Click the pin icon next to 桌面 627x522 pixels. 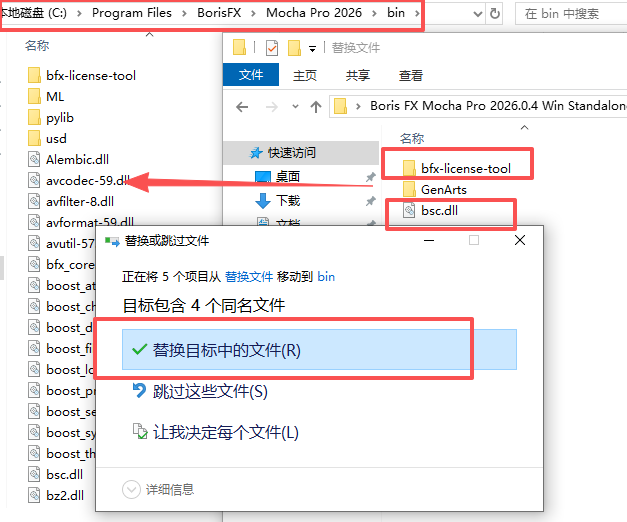tap(371, 177)
